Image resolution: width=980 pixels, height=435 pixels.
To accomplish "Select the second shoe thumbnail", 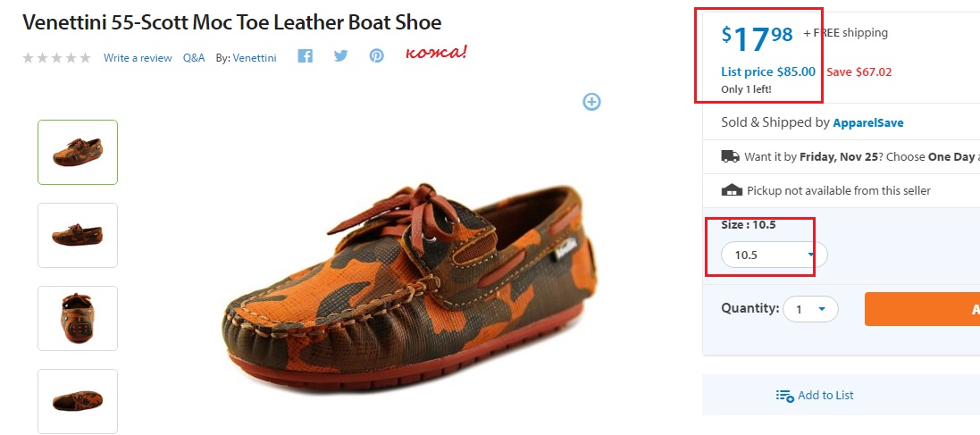I will (x=78, y=235).
